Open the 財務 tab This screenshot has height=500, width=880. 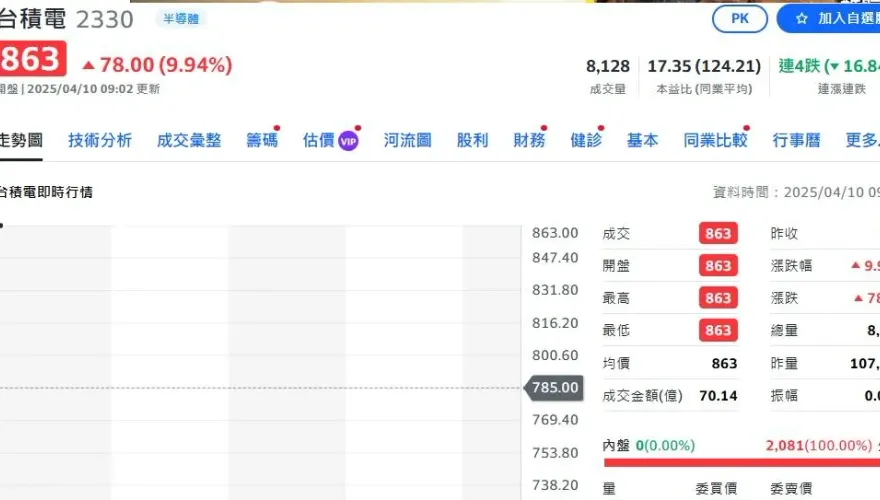pyautogui.click(x=529, y=140)
